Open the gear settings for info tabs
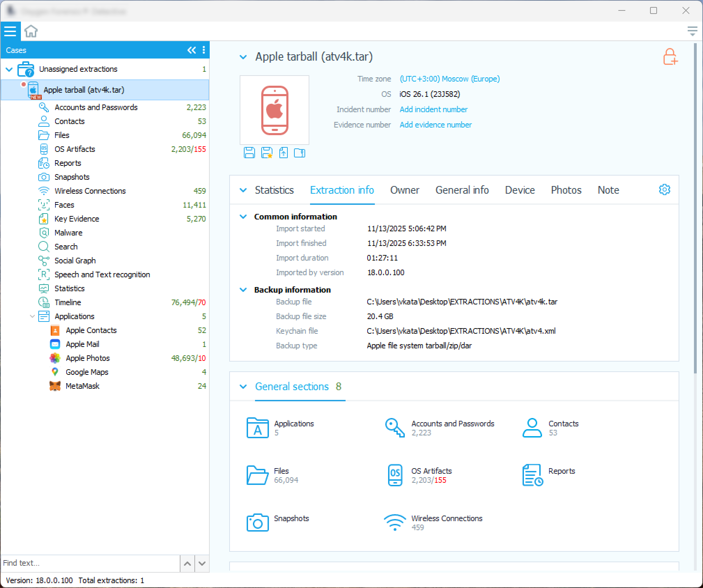This screenshot has width=703, height=588. click(x=664, y=190)
